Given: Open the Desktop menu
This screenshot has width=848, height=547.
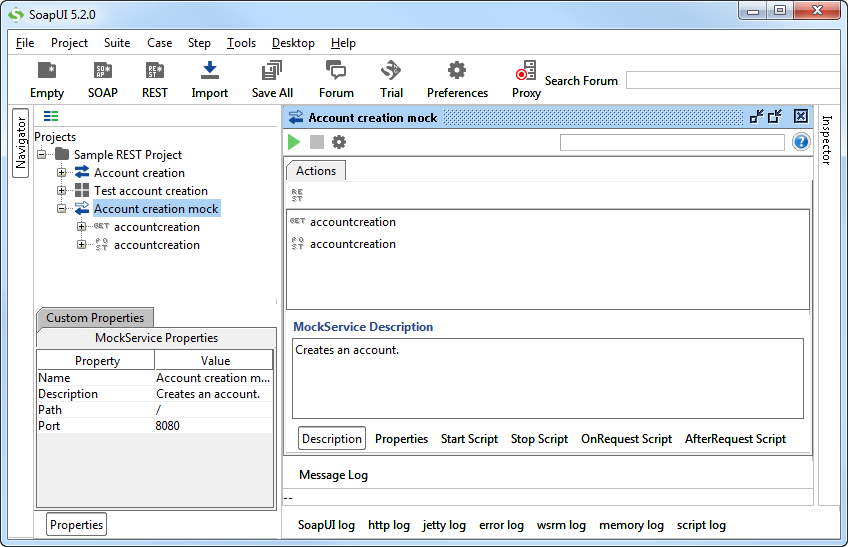Looking at the screenshot, I should (293, 43).
